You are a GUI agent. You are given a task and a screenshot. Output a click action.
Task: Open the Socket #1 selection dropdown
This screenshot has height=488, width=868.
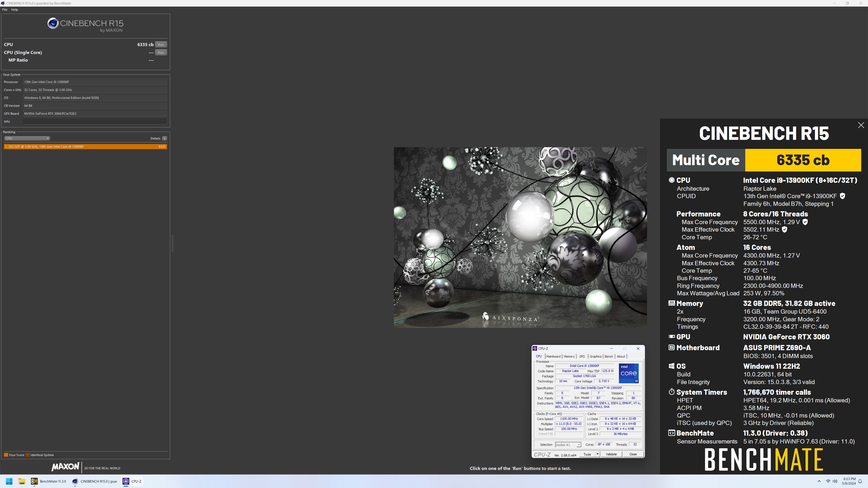click(x=568, y=445)
